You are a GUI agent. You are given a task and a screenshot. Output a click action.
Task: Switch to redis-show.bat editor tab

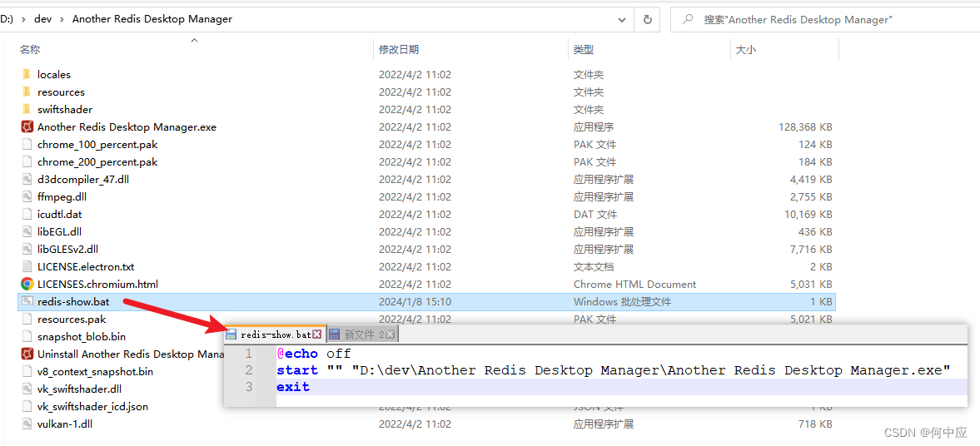(x=275, y=334)
